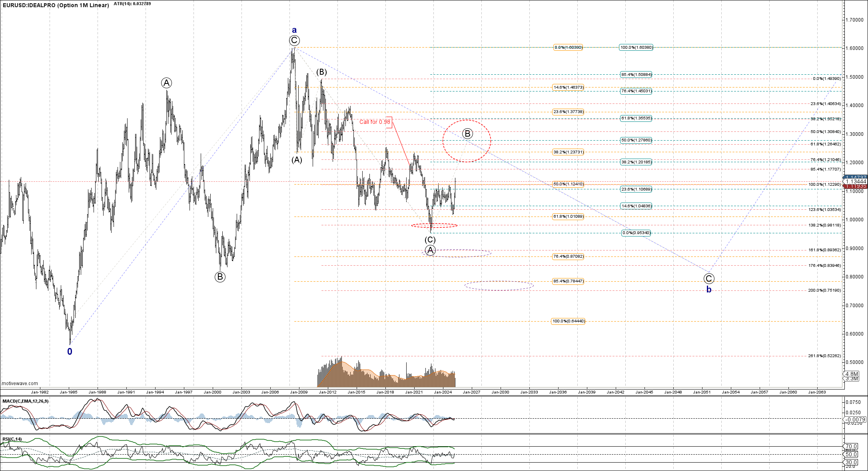868x471 pixels.
Task: Click the blue wave label 'a' at the top
Action: click(294, 30)
